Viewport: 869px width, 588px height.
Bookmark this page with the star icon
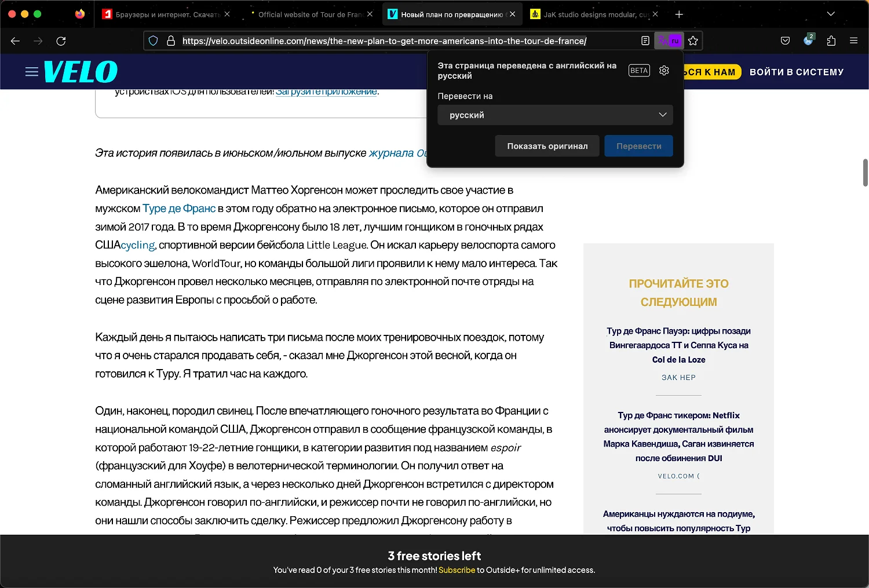click(693, 41)
